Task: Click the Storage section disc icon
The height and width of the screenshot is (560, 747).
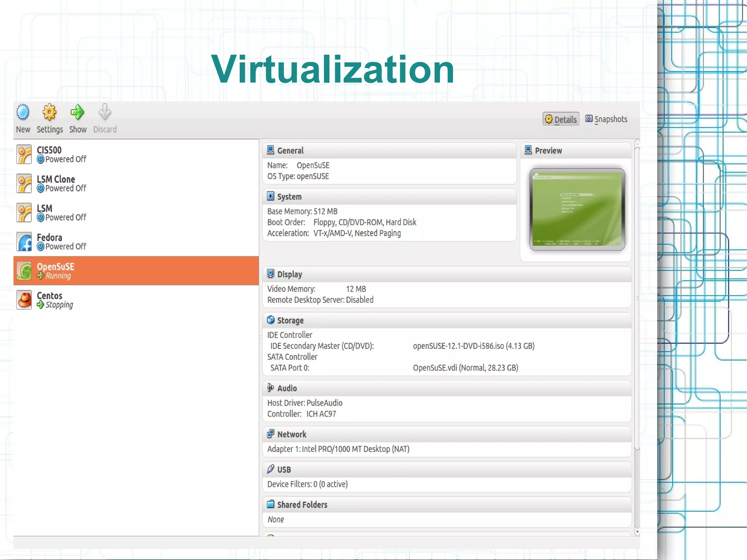Action: pyautogui.click(x=270, y=320)
